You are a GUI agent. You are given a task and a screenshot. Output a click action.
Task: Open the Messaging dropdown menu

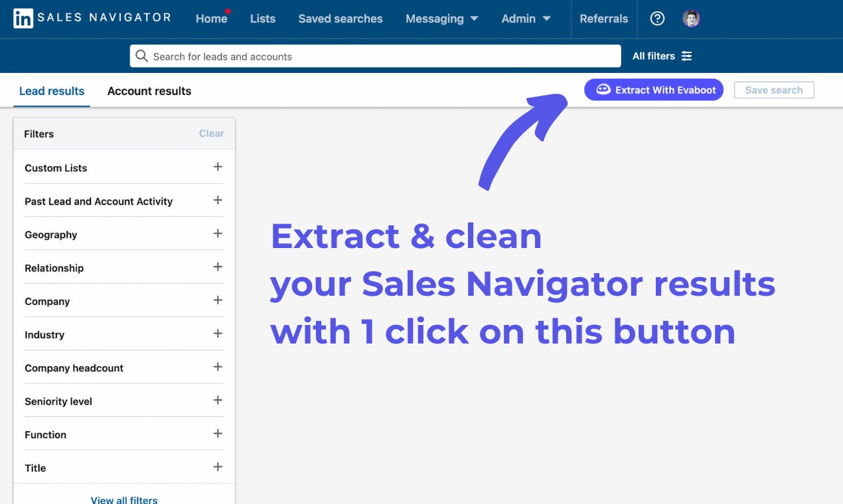point(442,19)
